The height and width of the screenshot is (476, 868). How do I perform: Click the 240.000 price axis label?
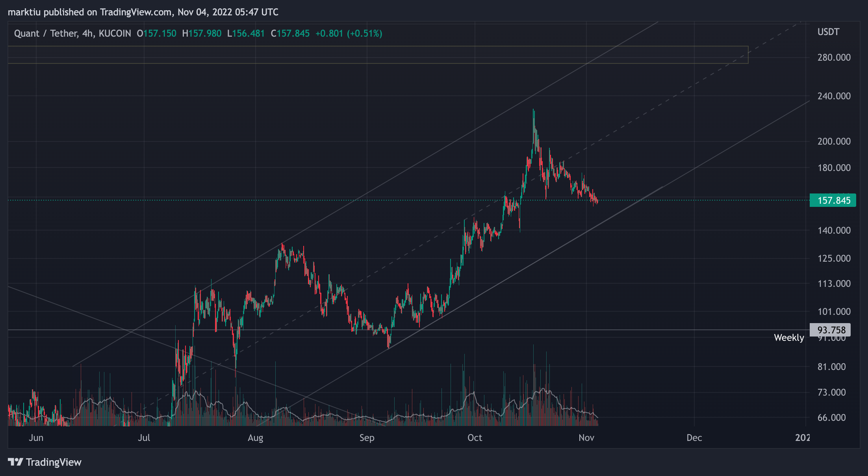(834, 96)
